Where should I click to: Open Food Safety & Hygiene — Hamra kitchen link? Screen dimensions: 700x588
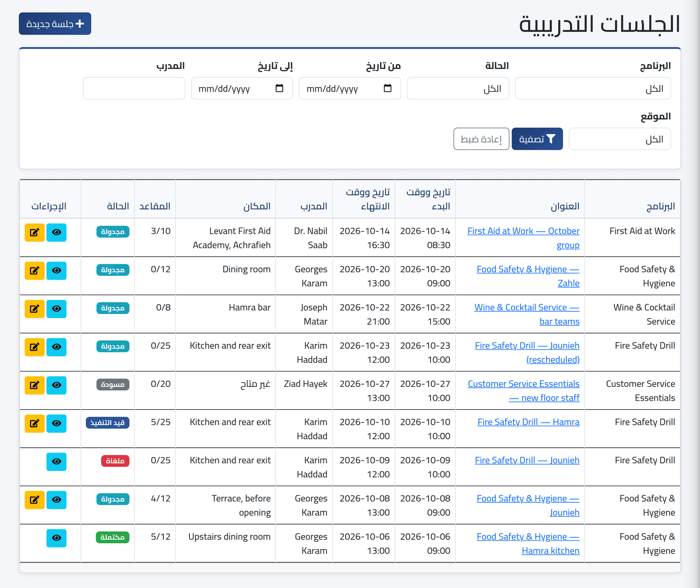pyautogui.click(x=528, y=544)
